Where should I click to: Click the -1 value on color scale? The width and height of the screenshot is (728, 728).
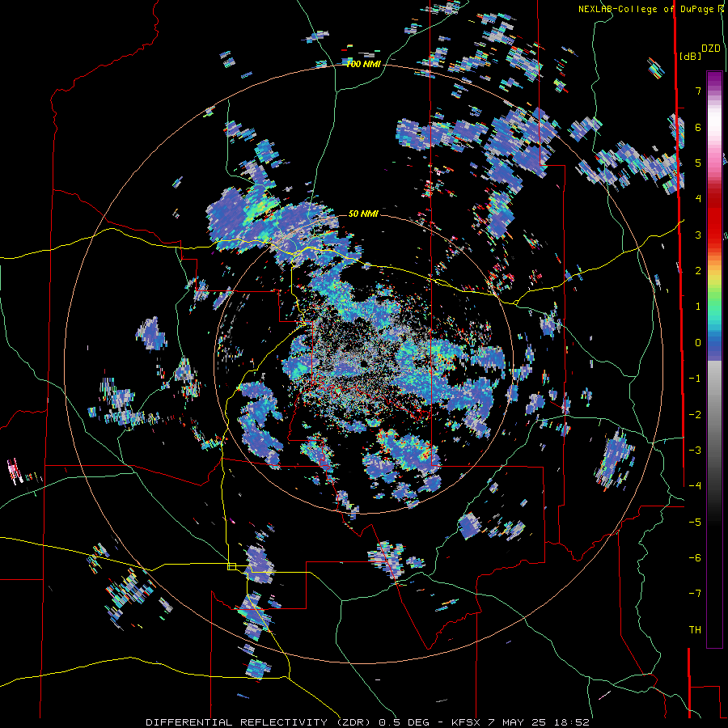[695, 379]
